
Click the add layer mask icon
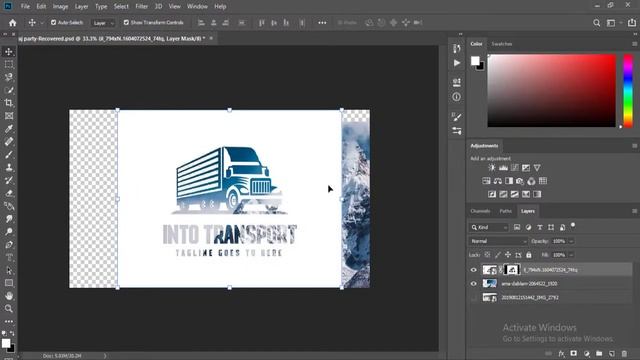(x=573, y=353)
